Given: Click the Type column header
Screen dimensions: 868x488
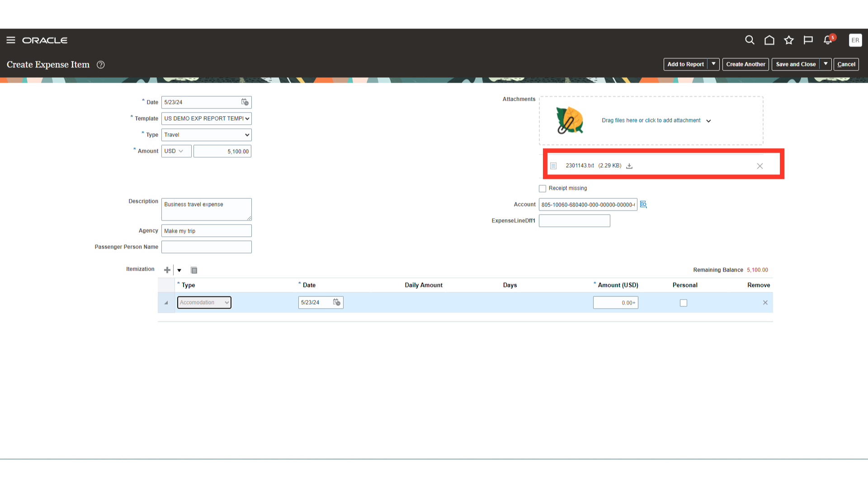Looking at the screenshot, I should 189,285.
